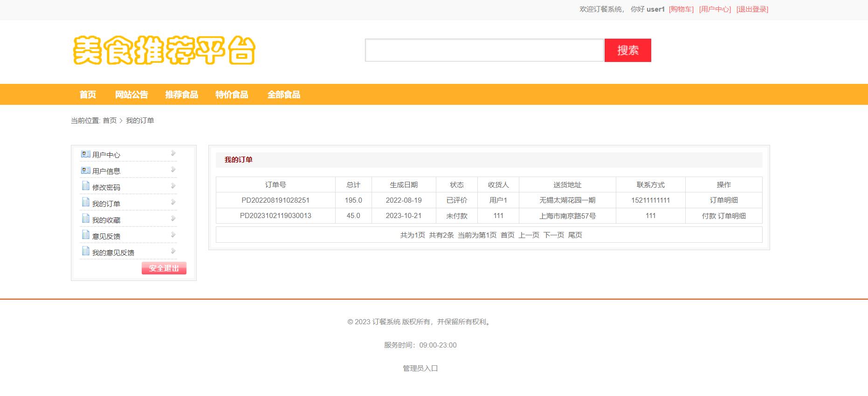Viewport: 868px width, 396px height.
Task: Click the 我的订单 panel heading
Action: [239, 160]
